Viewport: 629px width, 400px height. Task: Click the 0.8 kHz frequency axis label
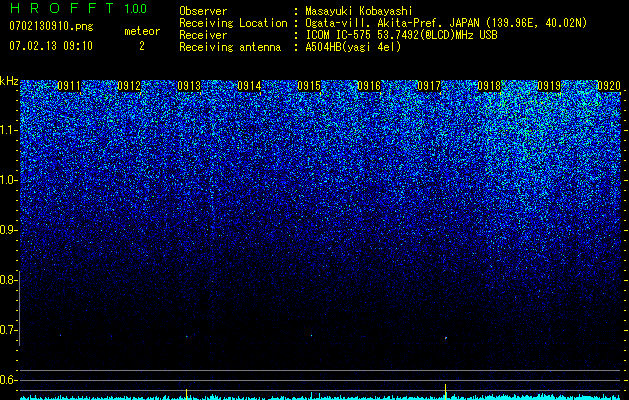point(8,280)
